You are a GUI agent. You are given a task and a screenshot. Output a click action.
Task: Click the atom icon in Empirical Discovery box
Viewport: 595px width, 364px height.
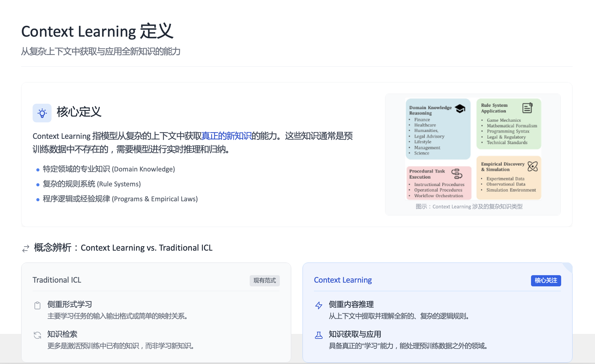[x=533, y=166]
